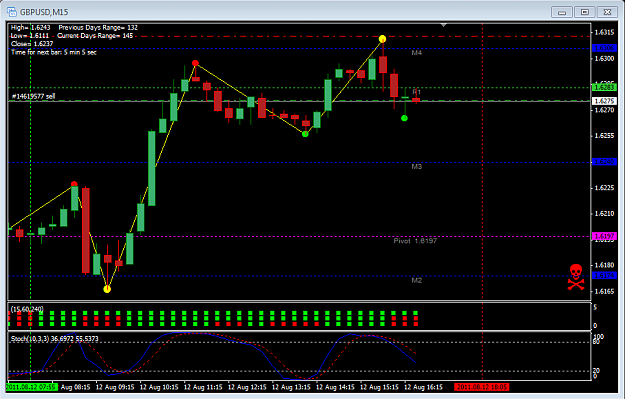Select the yellow dot at the lowest swing bottom

point(107,289)
